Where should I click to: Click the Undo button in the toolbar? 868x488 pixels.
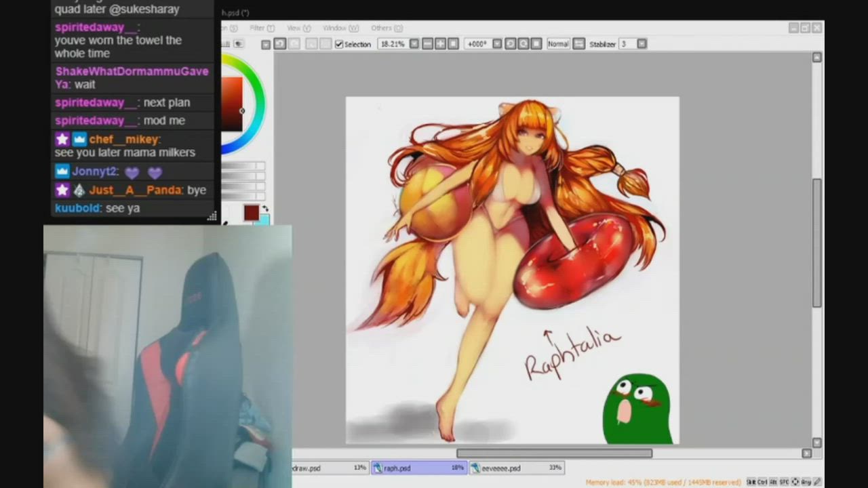279,44
